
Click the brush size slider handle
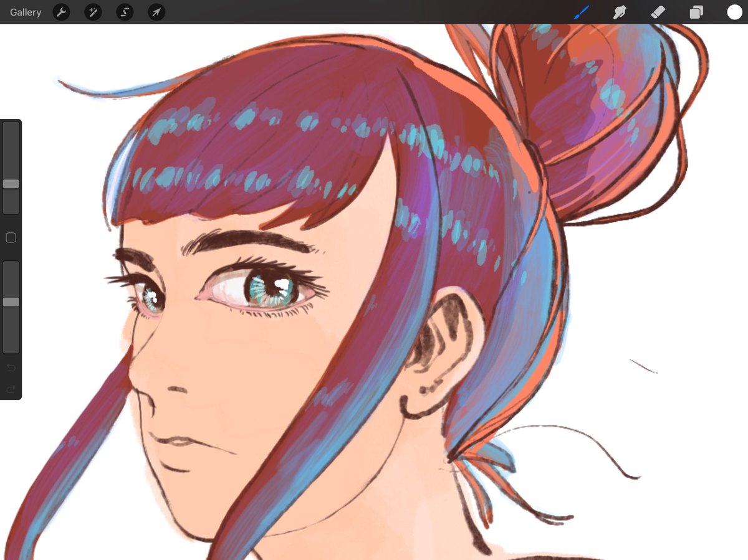click(x=11, y=184)
